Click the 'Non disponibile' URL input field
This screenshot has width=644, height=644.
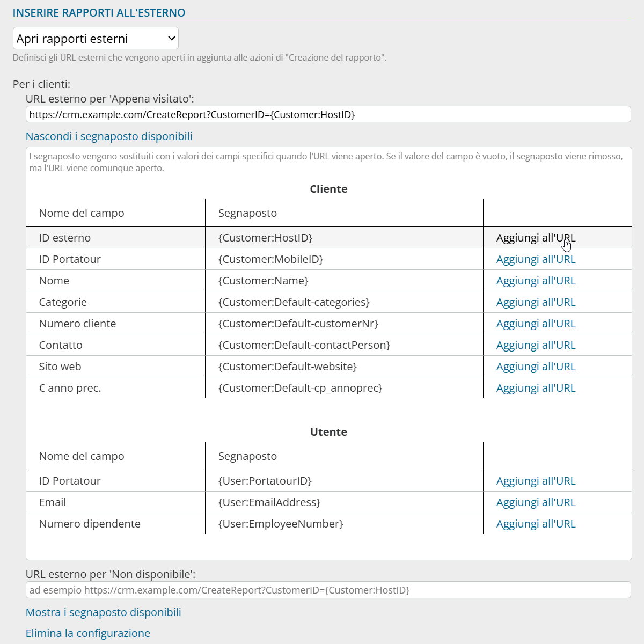328,590
